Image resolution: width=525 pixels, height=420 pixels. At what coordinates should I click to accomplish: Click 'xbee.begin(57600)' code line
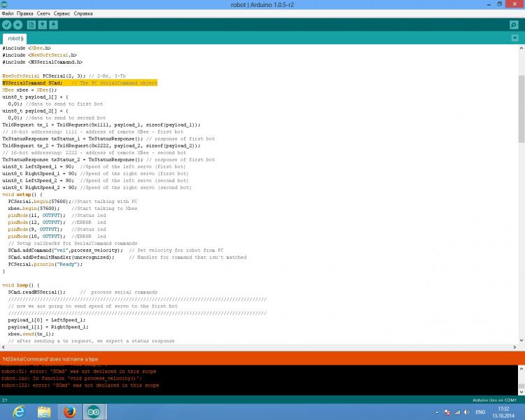point(73,209)
